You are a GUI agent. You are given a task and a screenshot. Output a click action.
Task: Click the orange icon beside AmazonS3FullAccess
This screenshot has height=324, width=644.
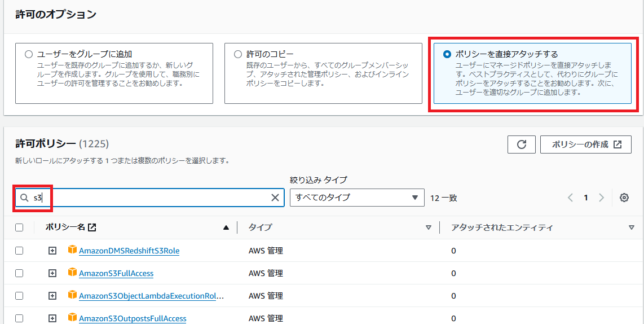[x=72, y=272]
